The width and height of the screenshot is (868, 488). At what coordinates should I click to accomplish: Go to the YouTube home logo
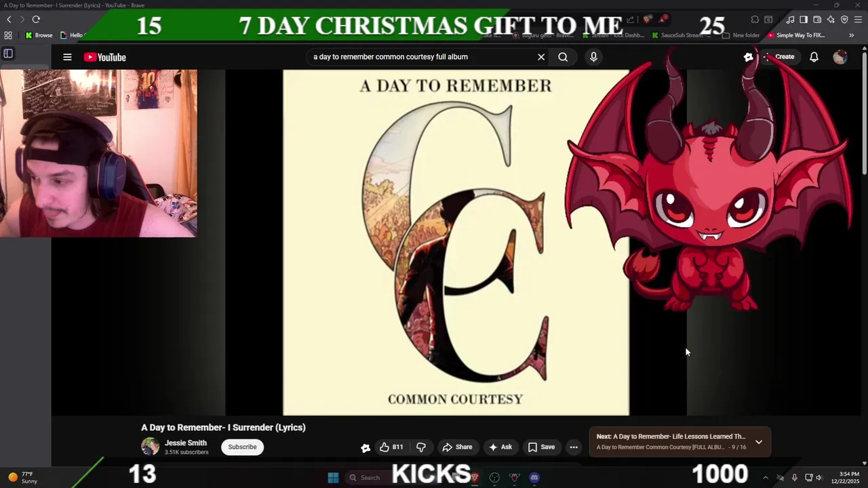[105, 57]
